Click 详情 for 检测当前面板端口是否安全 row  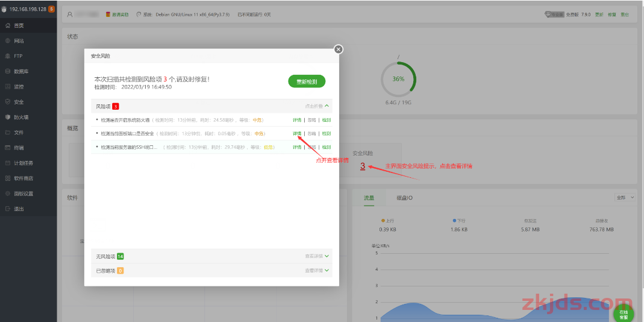pos(297,134)
